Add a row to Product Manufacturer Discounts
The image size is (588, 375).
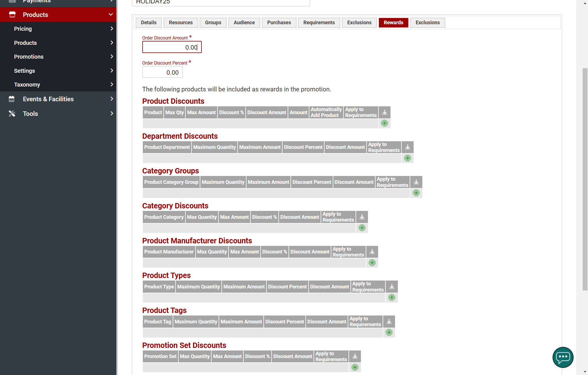tap(372, 263)
